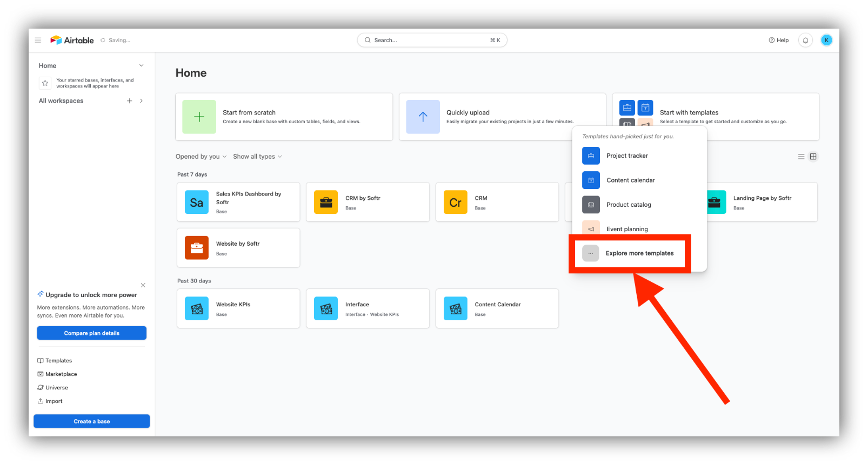Click the green plus Start from scratch icon
The width and height of the screenshot is (868, 465).
(x=199, y=117)
